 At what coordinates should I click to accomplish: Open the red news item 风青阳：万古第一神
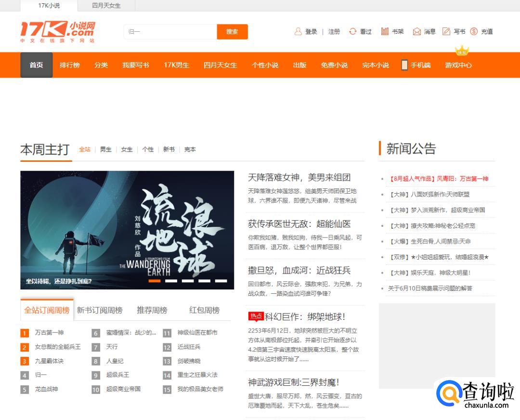pyautogui.click(x=438, y=179)
